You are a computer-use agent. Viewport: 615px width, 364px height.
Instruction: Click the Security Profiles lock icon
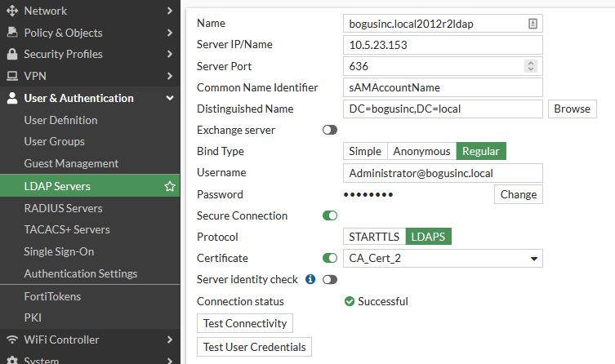coord(11,54)
